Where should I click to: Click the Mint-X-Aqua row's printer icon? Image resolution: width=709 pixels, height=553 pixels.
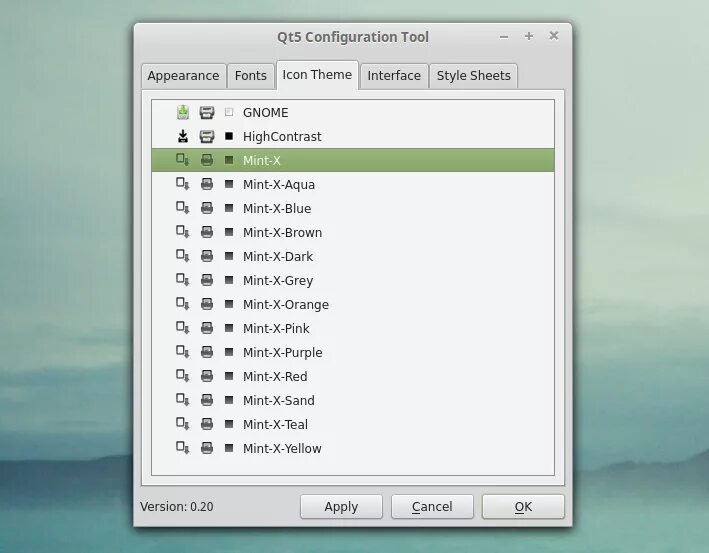click(207, 184)
